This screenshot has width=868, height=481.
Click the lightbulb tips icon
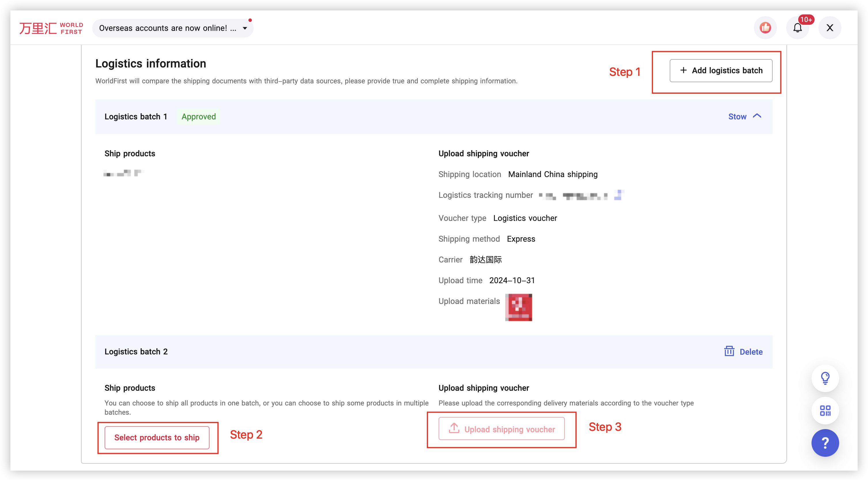pos(825,378)
